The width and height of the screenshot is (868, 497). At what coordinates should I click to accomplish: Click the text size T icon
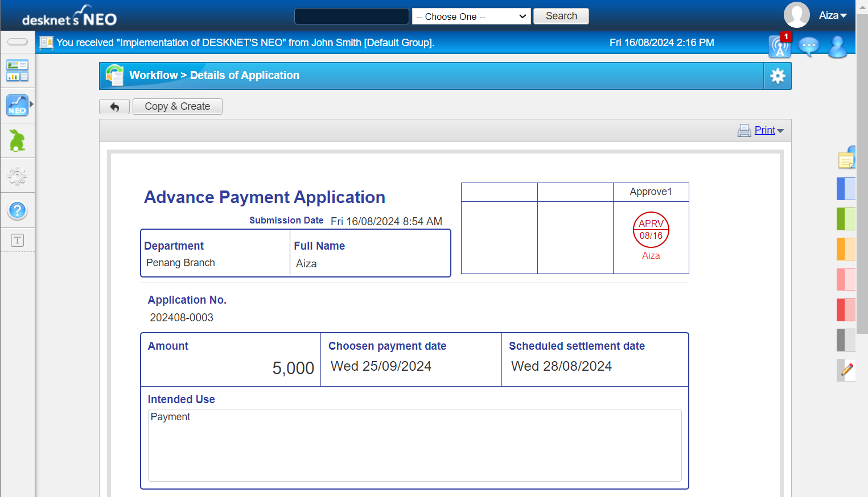click(17, 240)
